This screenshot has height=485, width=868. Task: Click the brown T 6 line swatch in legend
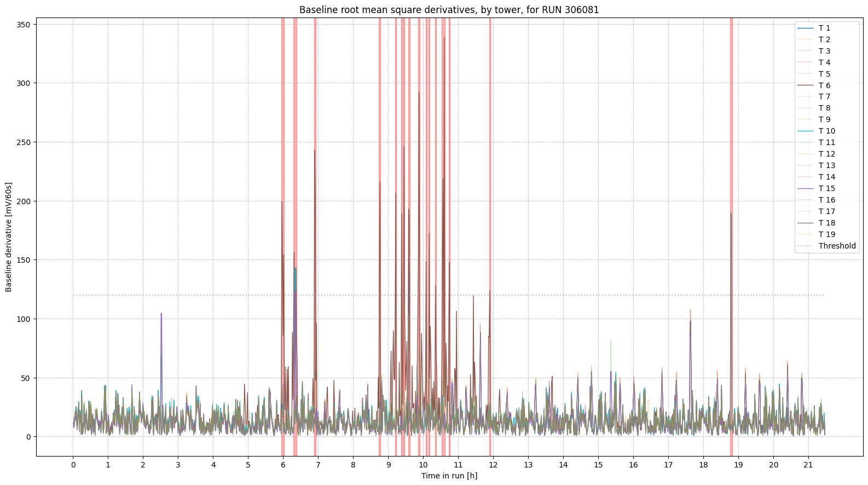805,85
